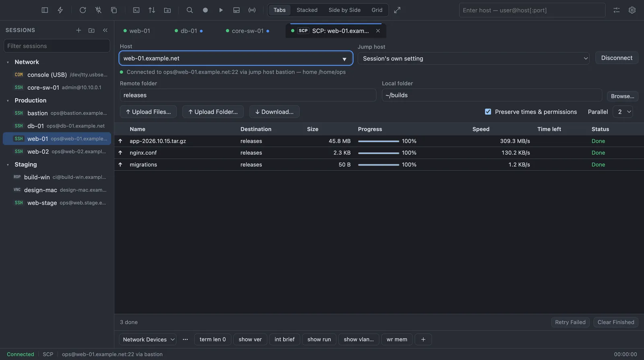
Task: Click Clear Finished button
Action: (x=616, y=322)
